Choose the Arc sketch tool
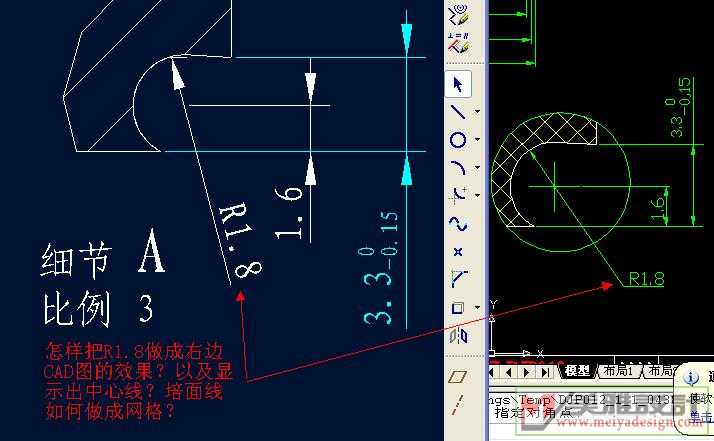714x441 pixels. coord(459,167)
